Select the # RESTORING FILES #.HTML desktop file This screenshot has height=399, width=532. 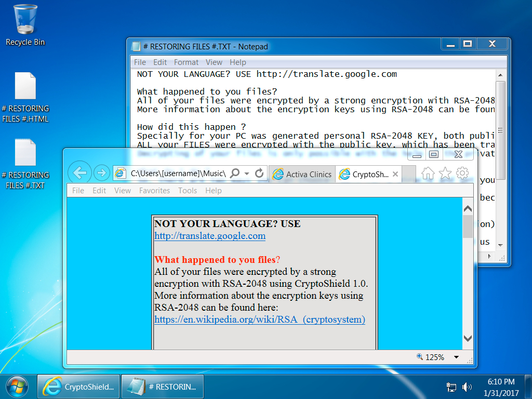coord(25,97)
